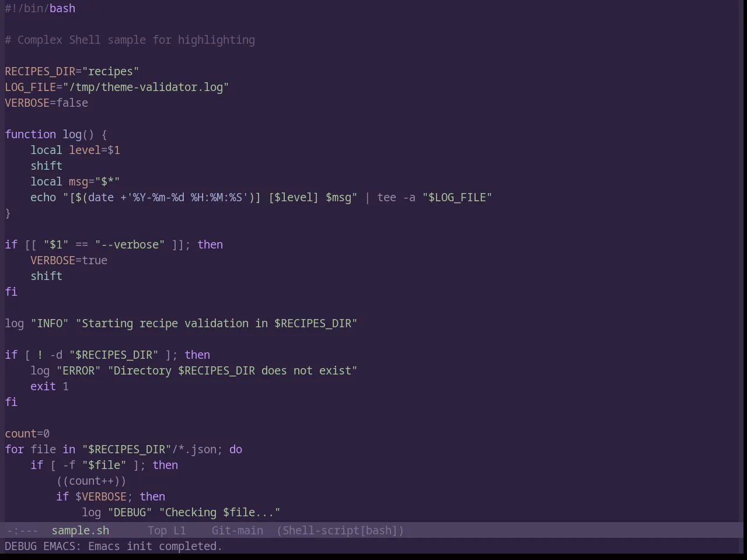Click the count=0 line

pyautogui.click(x=27, y=433)
